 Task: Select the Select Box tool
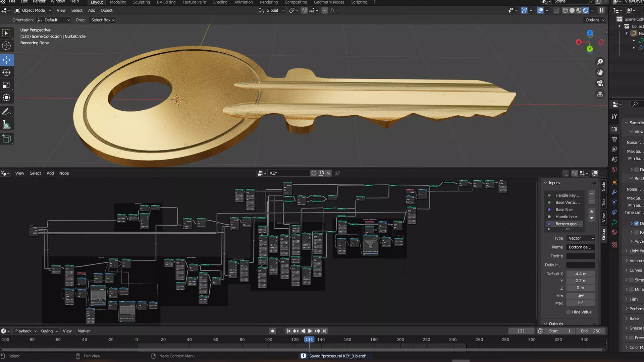[6, 33]
